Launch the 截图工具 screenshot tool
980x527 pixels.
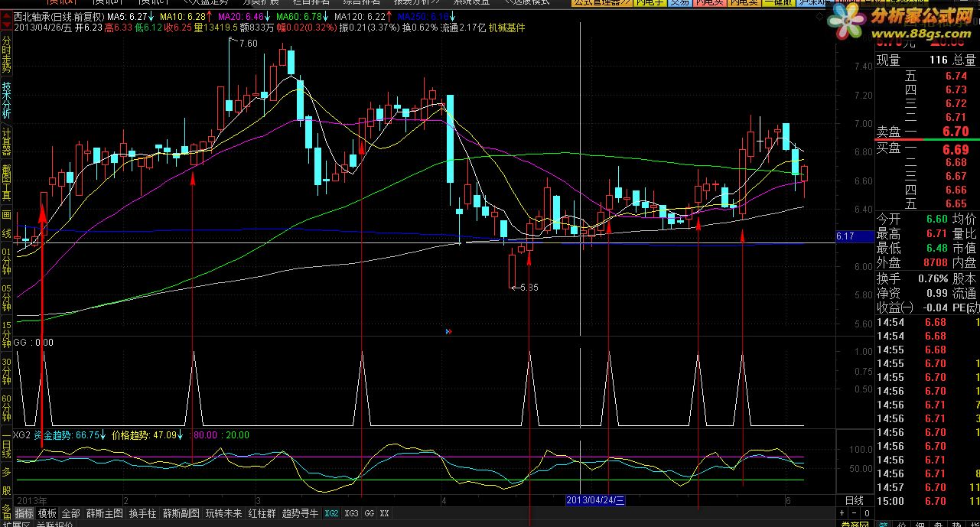pyautogui.click(x=6, y=184)
